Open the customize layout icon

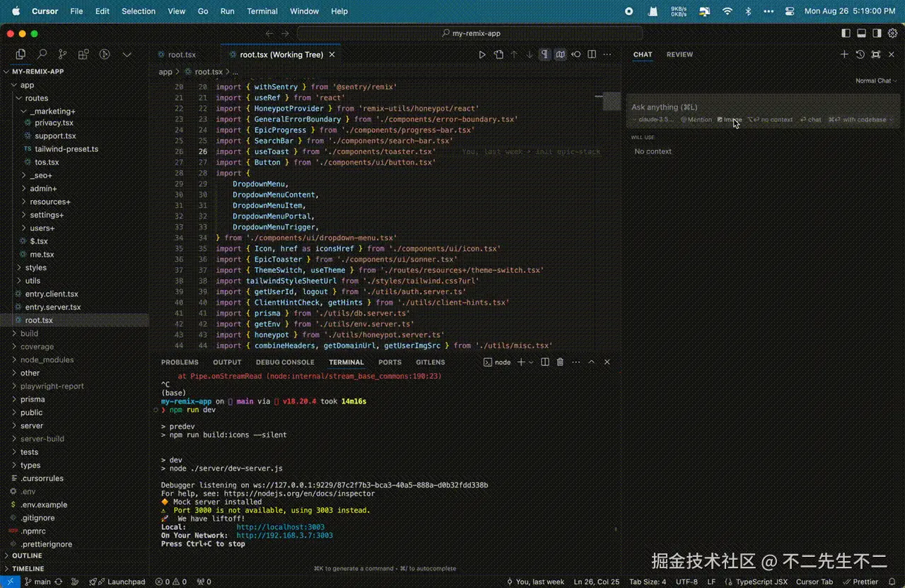coord(892,33)
